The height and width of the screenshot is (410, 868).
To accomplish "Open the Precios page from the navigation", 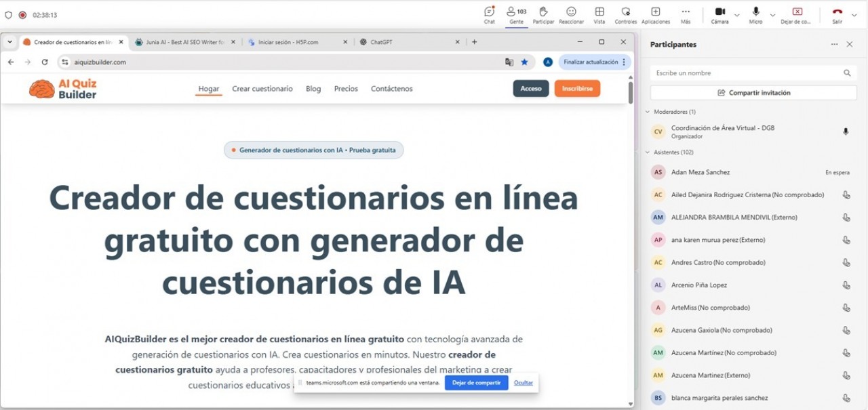I will click(346, 88).
